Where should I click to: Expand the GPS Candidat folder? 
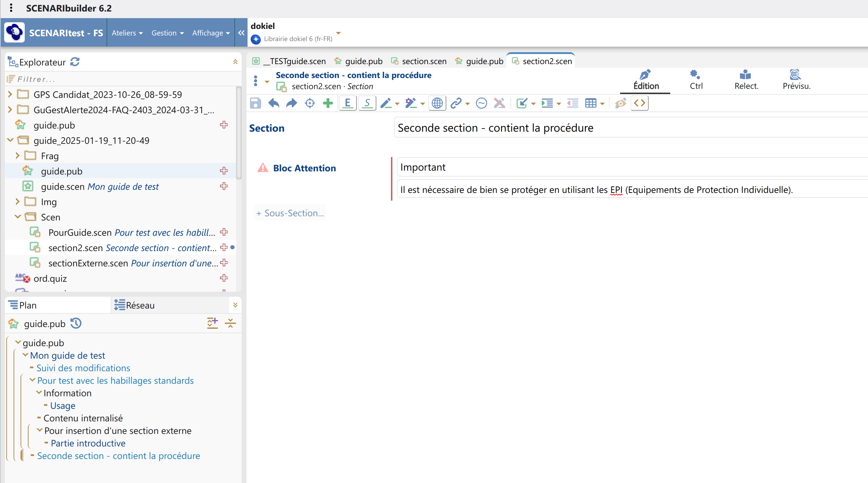(x=10, y=94)
